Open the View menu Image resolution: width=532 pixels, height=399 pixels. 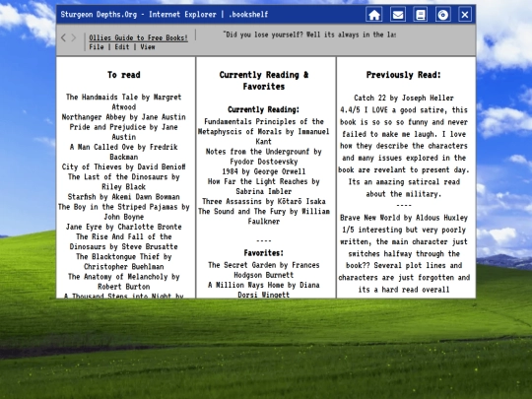(x=148, y=47)
